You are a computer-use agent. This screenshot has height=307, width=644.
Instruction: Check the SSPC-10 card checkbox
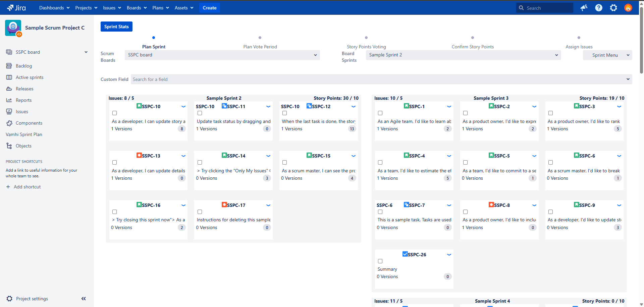pyautogui.click(x=115, y=113)
